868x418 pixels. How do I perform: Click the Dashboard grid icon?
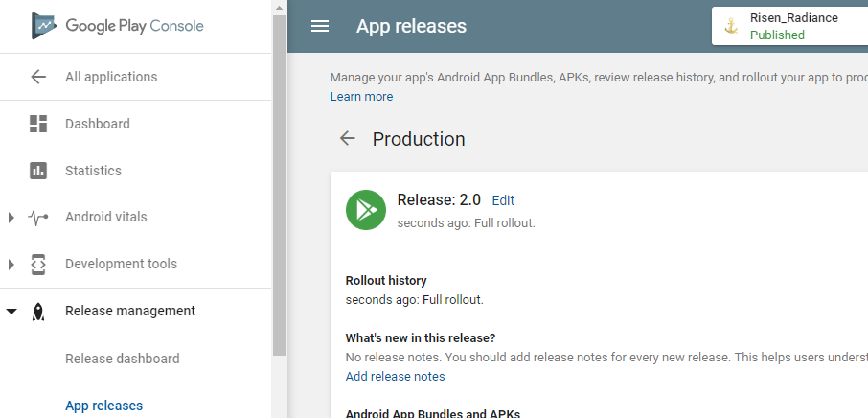pos(38,124)
